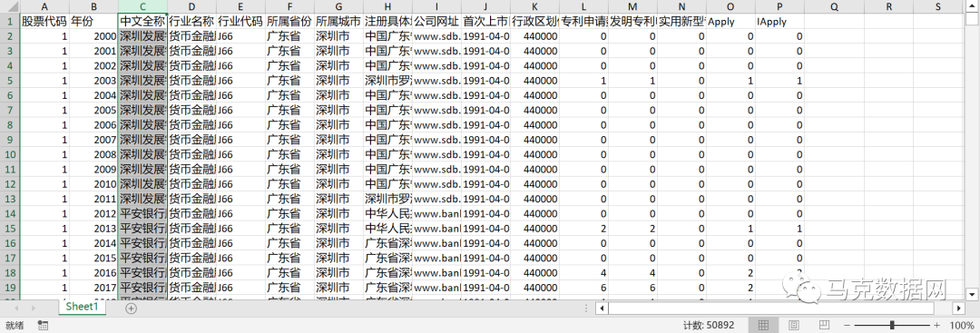Select column P header

pos(780,6)
